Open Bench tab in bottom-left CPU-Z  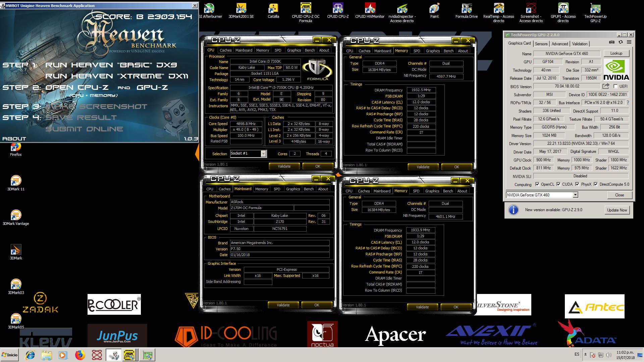(309, 189)
